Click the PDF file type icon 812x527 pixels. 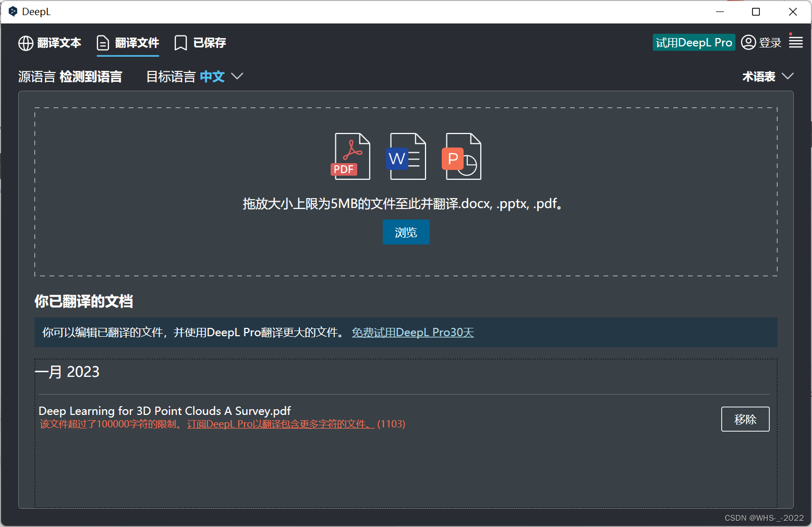(350, 156)
